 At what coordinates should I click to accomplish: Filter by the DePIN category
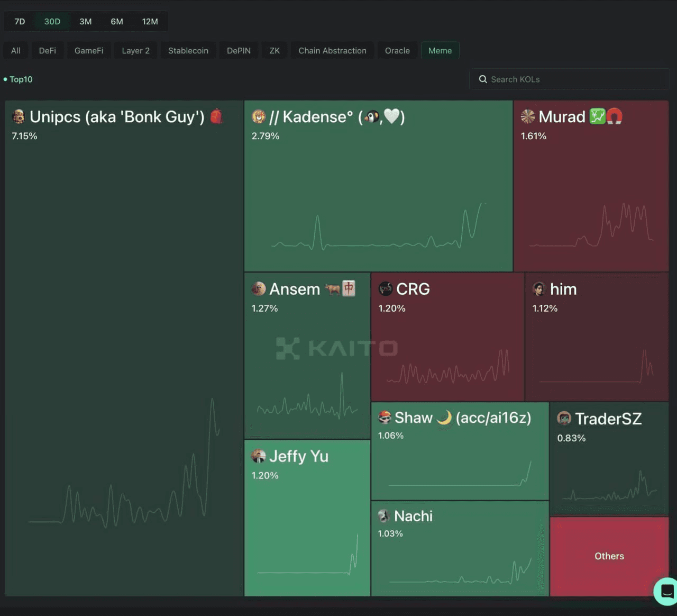tap(239, 51)
